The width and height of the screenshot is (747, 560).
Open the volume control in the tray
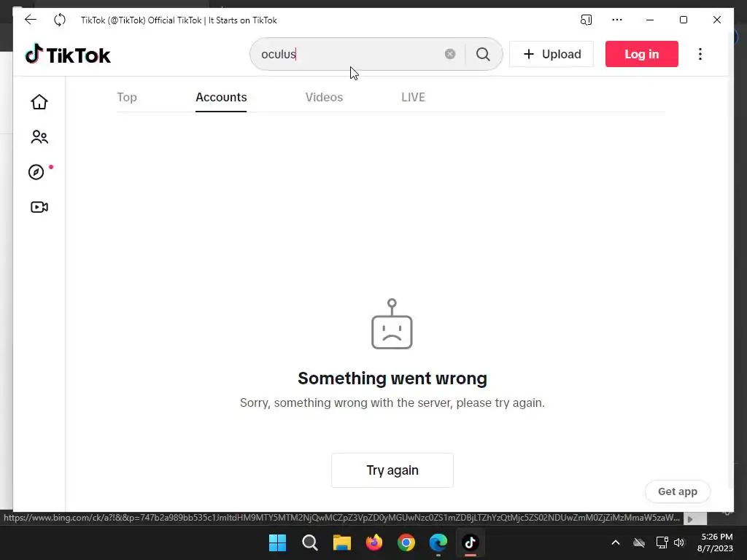[x=679, y=542]
